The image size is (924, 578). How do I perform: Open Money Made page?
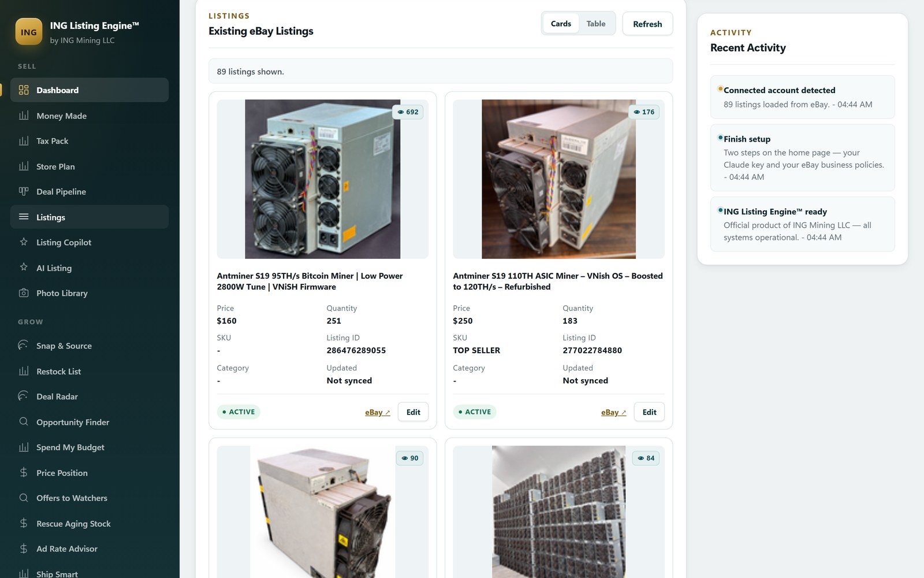point(90,116)
